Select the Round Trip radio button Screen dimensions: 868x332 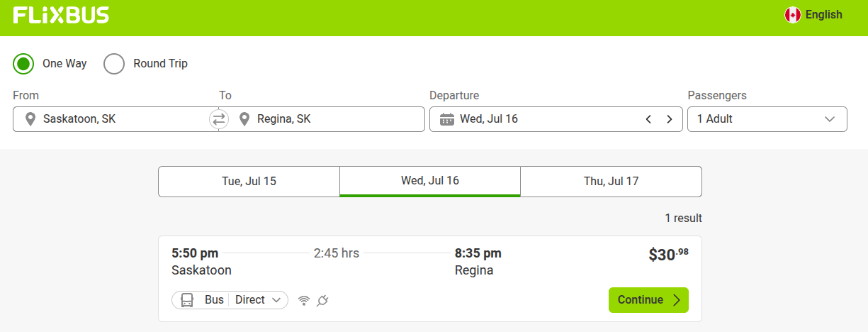[114, 64]
